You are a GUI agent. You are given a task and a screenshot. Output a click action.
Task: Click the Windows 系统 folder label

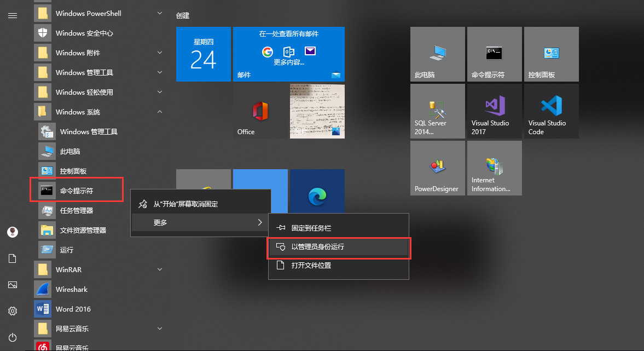click(78, 112)
